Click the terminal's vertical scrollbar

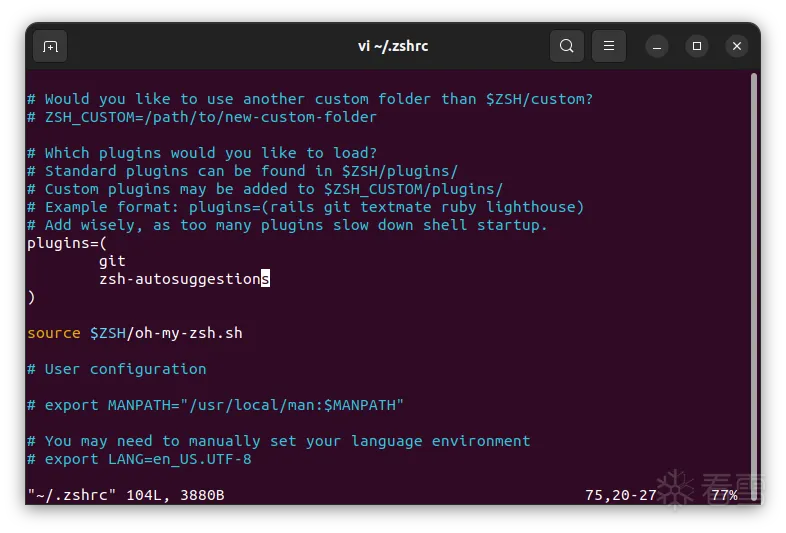(753, 280)
